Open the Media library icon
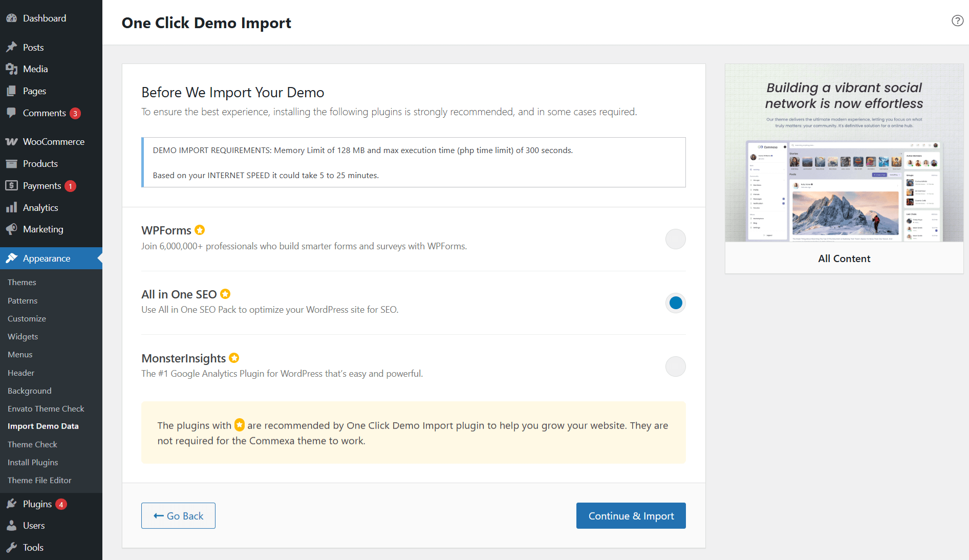The image size is (969, 560). [x=11, y=69]
